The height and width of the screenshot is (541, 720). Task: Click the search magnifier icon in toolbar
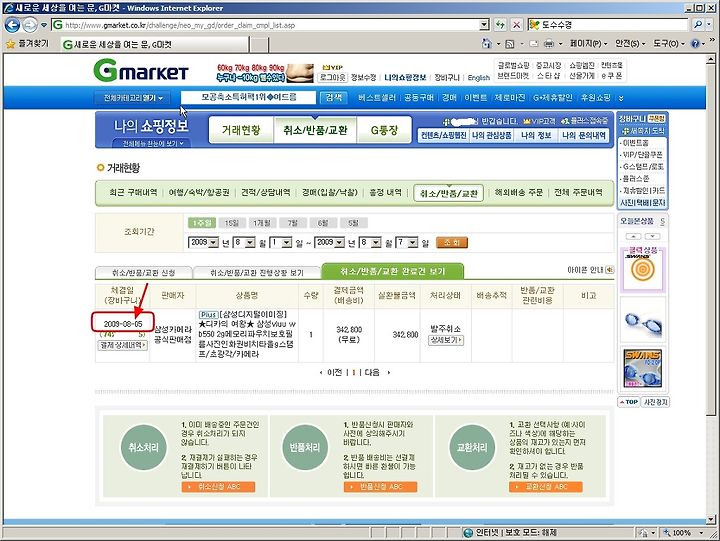click(x=698, y=25)
